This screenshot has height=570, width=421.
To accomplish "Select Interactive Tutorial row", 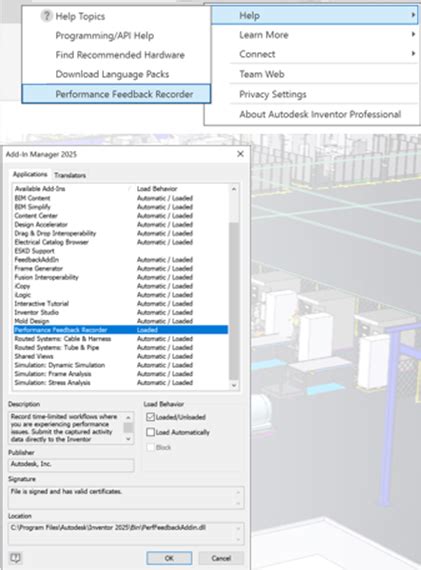I will click(x=121, y=304).
